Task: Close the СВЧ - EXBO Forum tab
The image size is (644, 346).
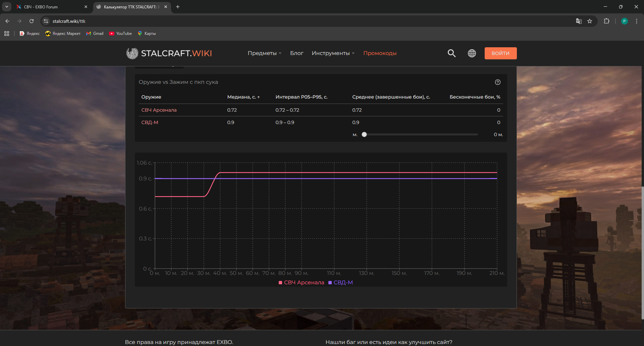Action: [86, 7]
